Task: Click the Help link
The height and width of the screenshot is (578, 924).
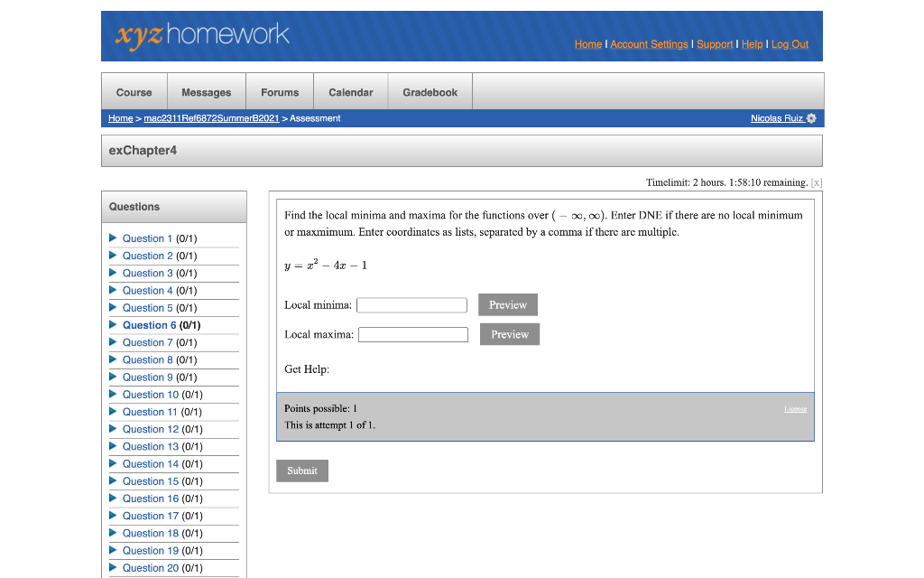Action: click(x=752, y=44)
